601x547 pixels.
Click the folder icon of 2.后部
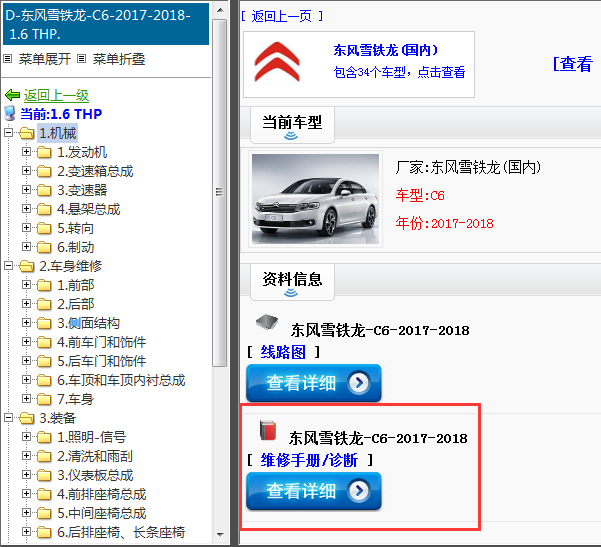[44, 304]
